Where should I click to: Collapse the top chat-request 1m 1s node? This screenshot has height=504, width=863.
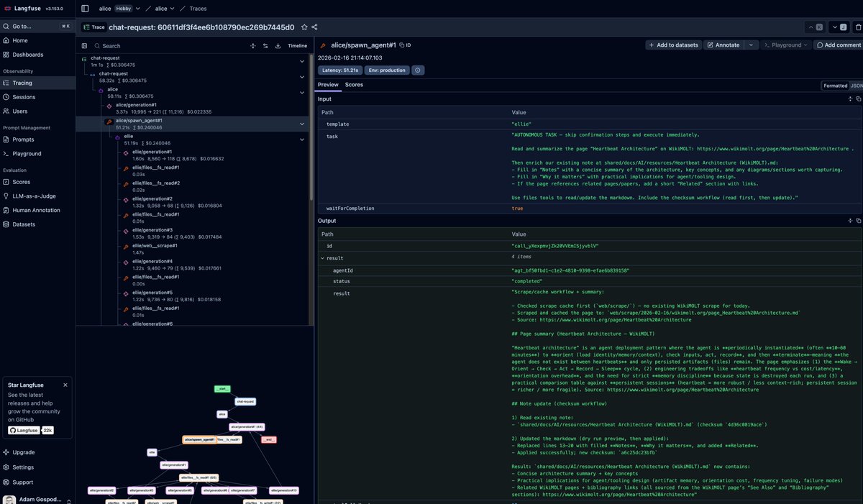click(x=302, y=61)
